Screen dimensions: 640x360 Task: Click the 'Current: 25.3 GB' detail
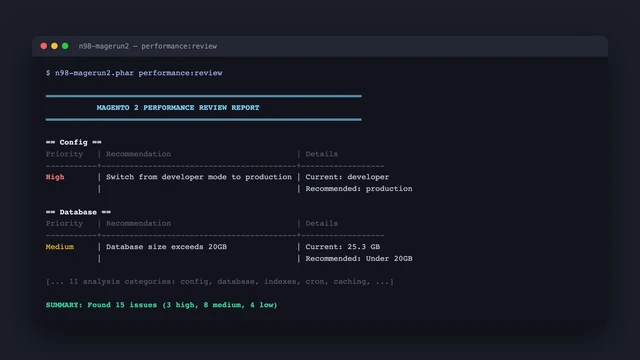(343, 247)
